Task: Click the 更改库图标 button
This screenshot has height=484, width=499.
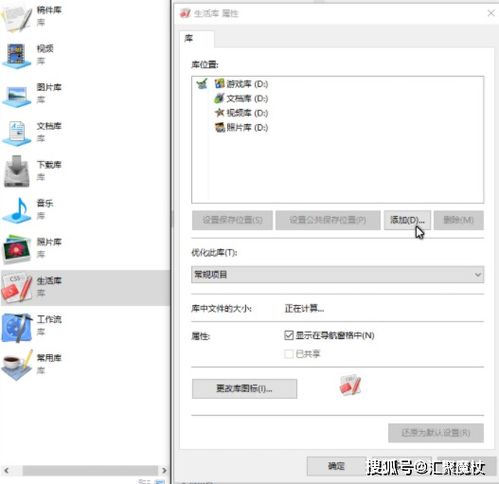Action: 244,389
